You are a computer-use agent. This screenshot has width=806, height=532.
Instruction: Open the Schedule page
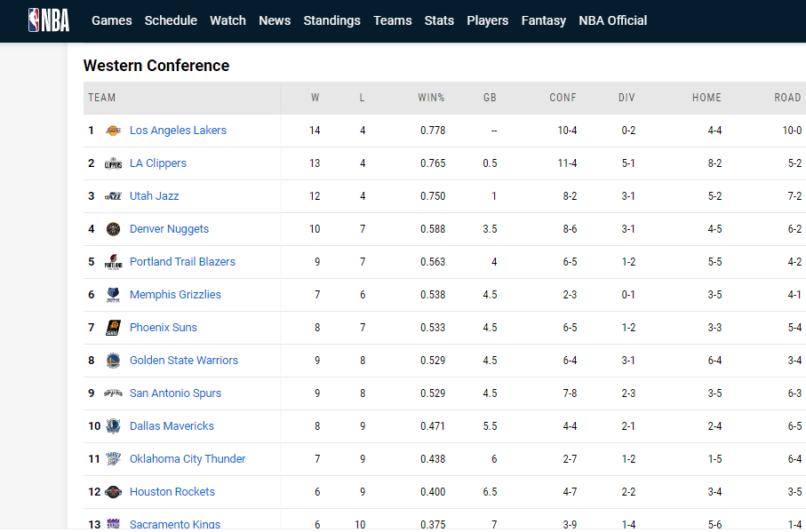171,20
